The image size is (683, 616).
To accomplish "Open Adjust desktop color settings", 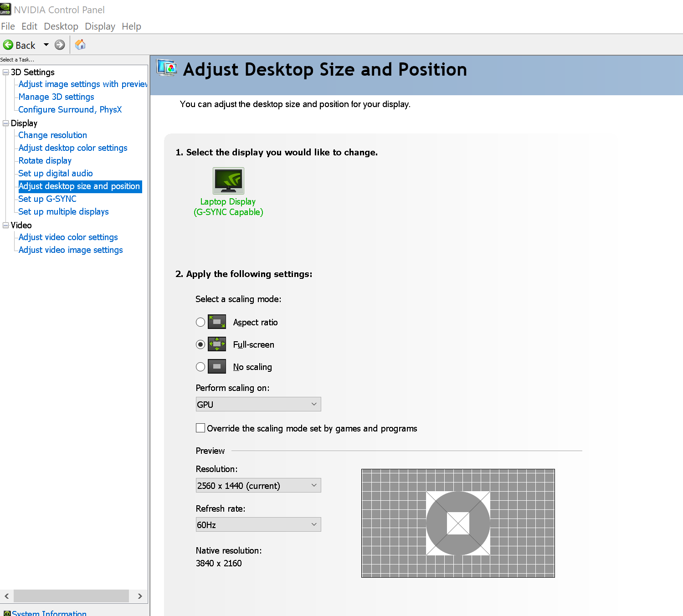I will pyautogui.click(x=73, y=148).
